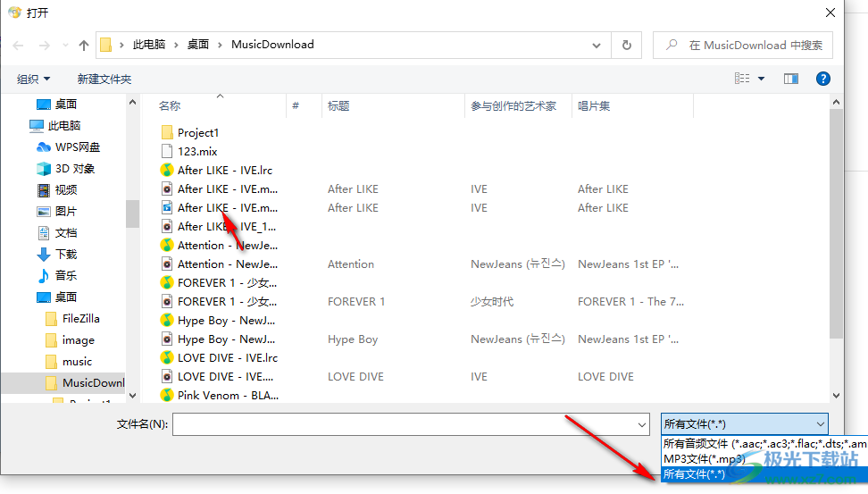The height and width of the screenshot is (494, 868).
Task: Sort by 名称 column header
Action: 170,105
